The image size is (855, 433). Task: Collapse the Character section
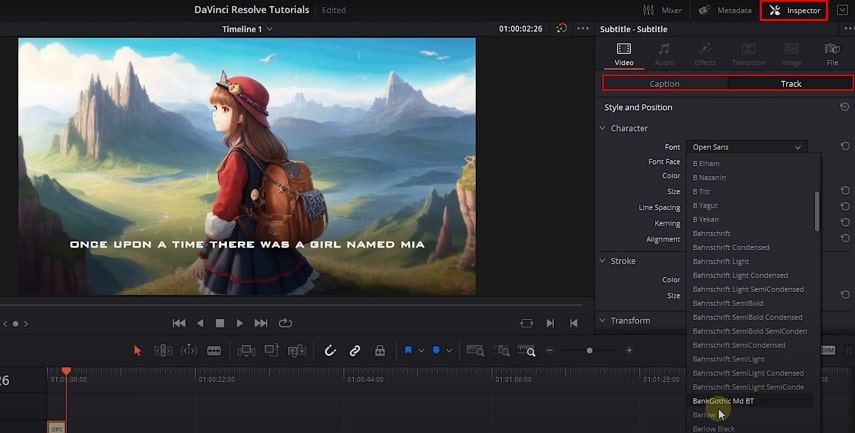[603, 128]
